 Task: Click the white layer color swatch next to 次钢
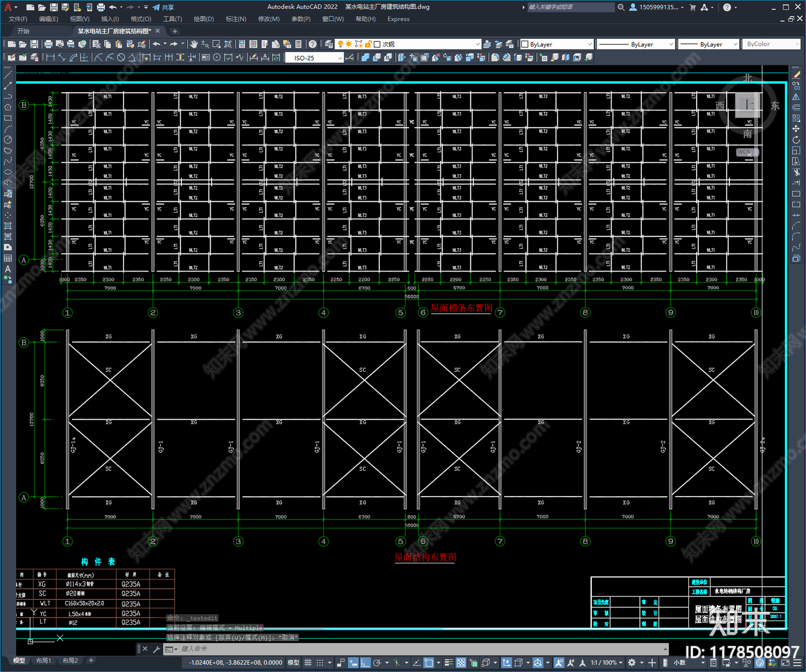(x=377, y=44)
